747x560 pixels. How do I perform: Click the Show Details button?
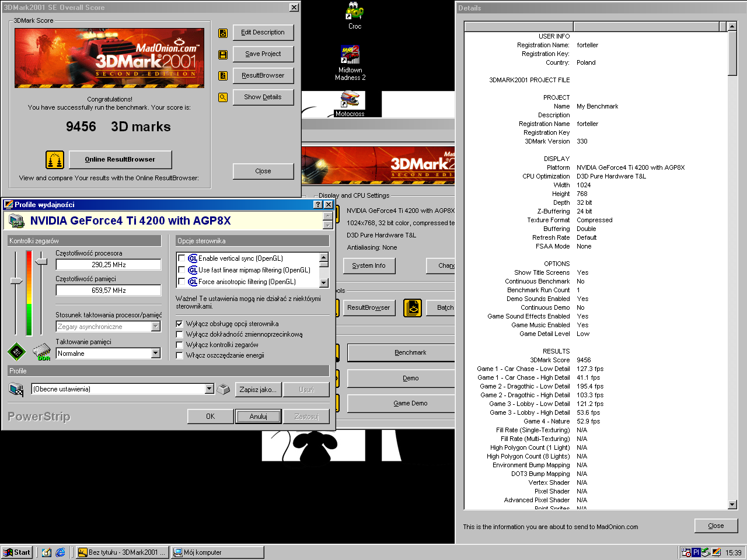(263, 97)
